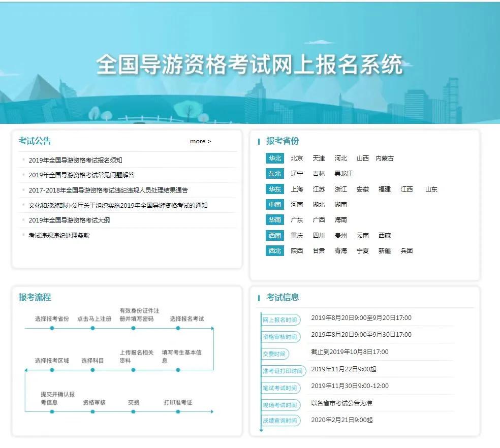
Task: Select 北京 as registration province
Action: tap(296, 158)
